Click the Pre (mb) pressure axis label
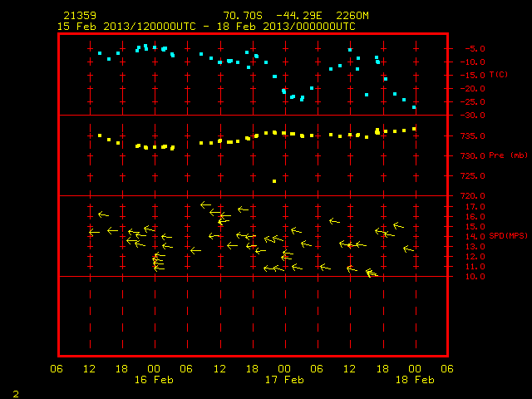This screenshot has height=399, width=532. tap(508, 155)
